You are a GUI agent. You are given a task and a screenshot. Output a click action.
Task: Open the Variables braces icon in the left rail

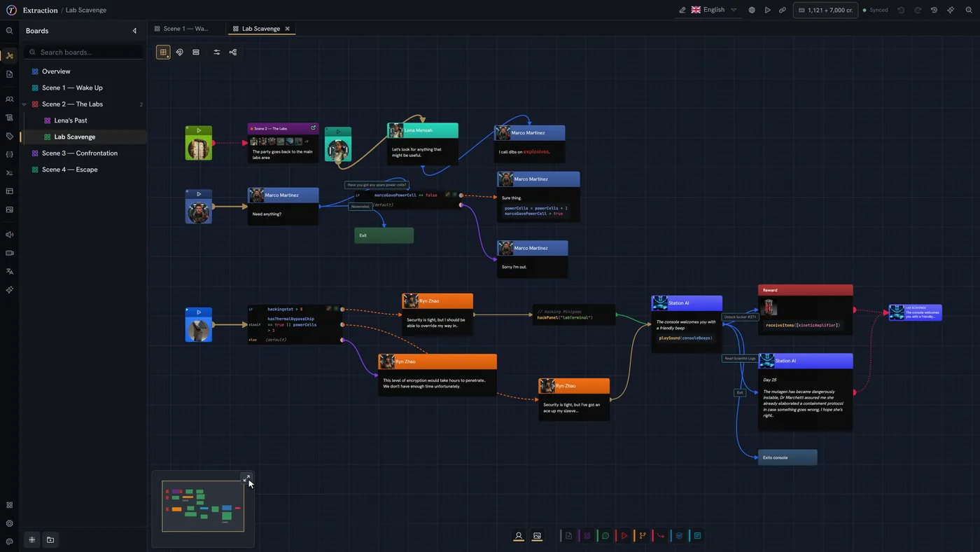click(9, 154)
